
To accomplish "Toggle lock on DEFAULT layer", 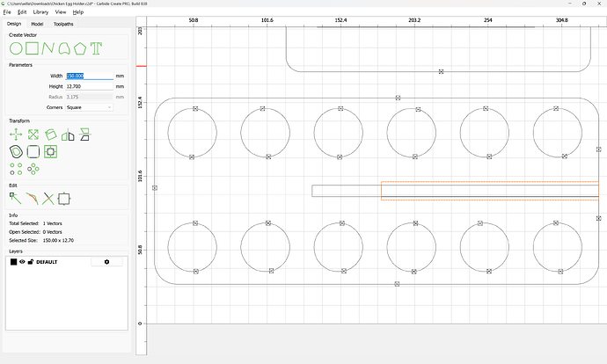I will [x=31, y=262].
